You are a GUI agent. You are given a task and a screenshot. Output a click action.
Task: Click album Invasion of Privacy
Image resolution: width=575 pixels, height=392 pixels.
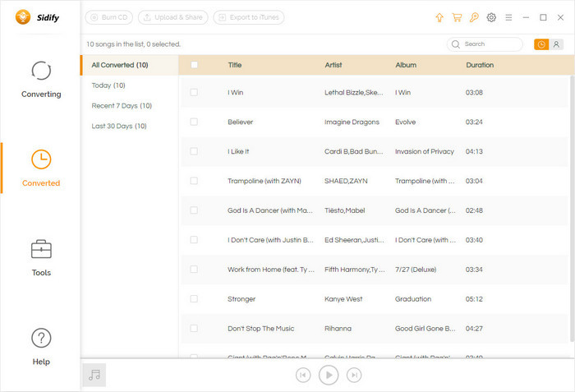pos(425,151)
